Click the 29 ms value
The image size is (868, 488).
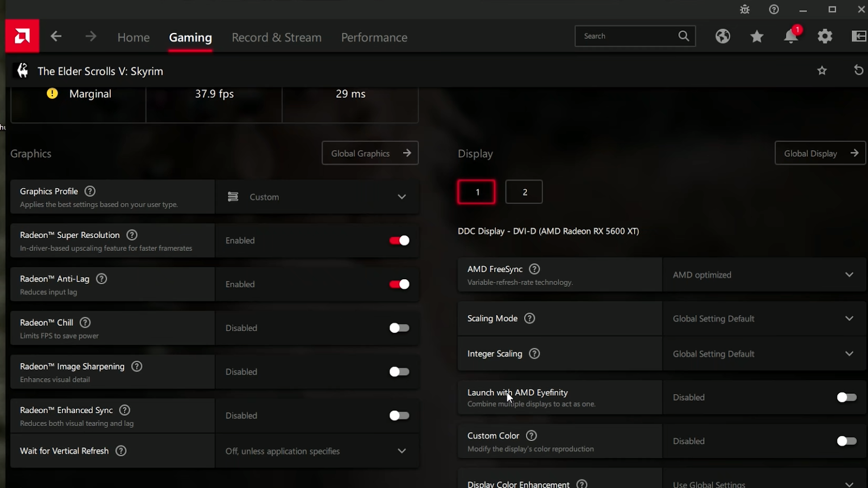coord(350,94)
